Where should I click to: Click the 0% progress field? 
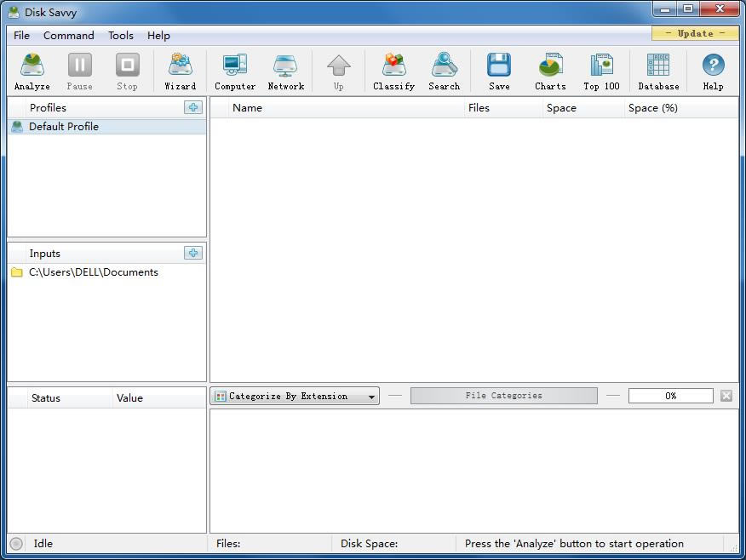click(x=670, y=396)
